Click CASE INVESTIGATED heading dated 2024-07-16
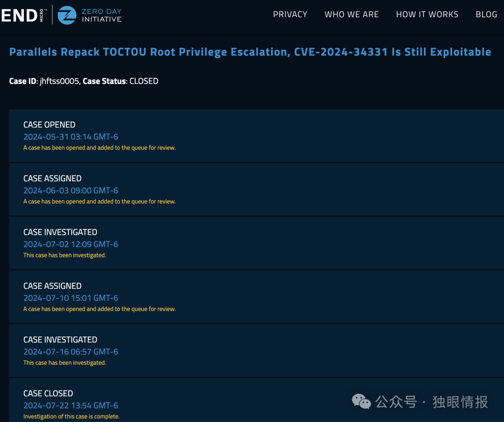This screenshot has width=504, height=422. [60, 339]
